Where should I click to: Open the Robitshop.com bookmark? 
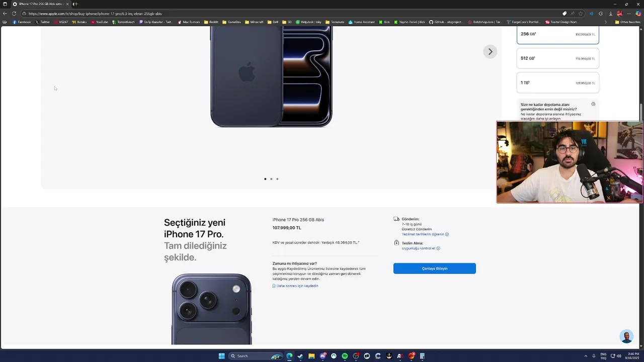[x=485, y=22]
